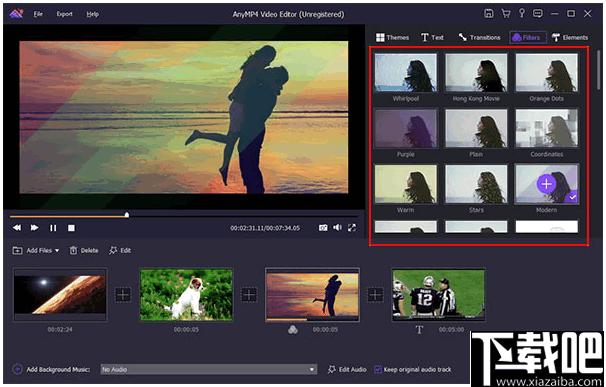Click the playback progress slider handle
The height and width of the screenshot is (387, 606).
point(126,215)
